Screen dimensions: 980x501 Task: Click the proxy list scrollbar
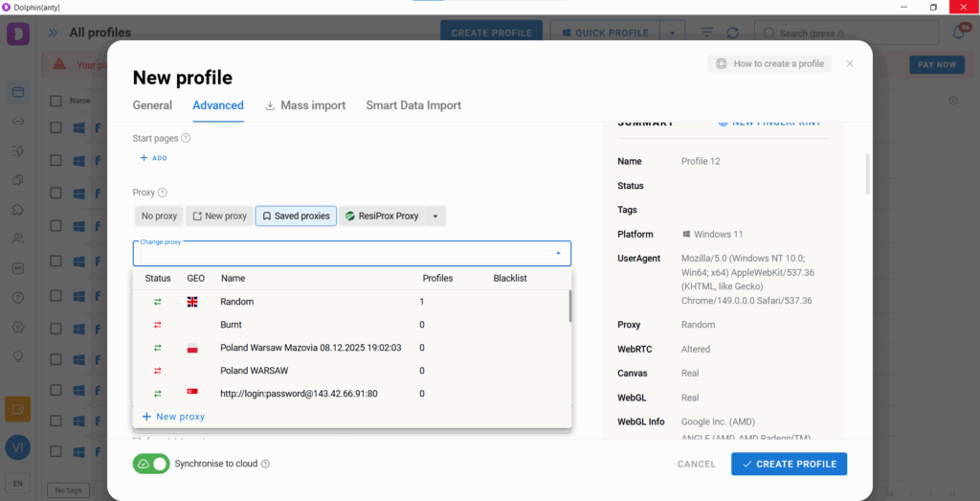pos(569,306)
